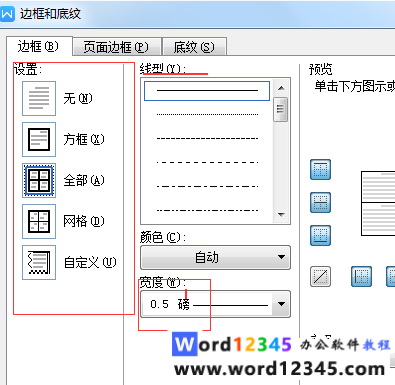Click the 全部 label text

tap(84, 180)
